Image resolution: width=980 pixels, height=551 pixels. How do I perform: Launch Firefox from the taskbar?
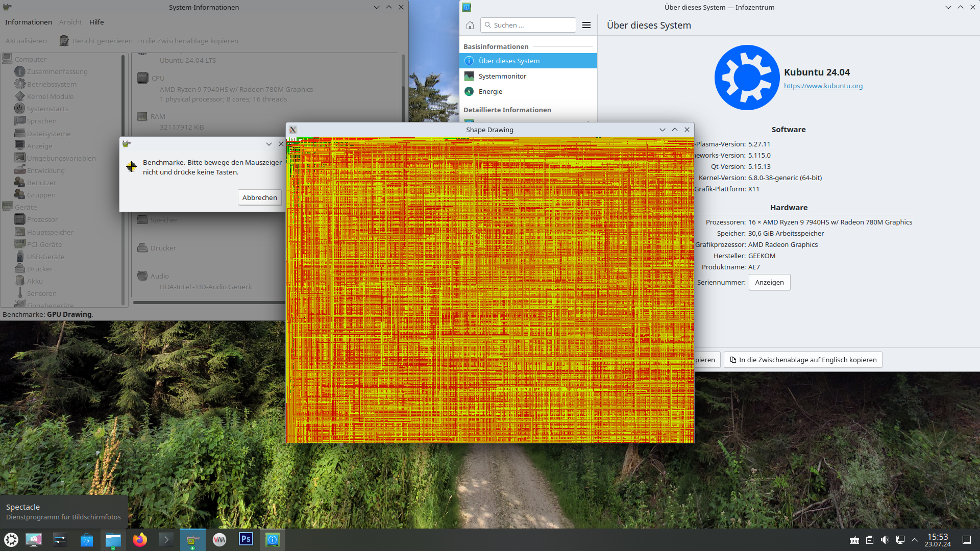[140, 539]
